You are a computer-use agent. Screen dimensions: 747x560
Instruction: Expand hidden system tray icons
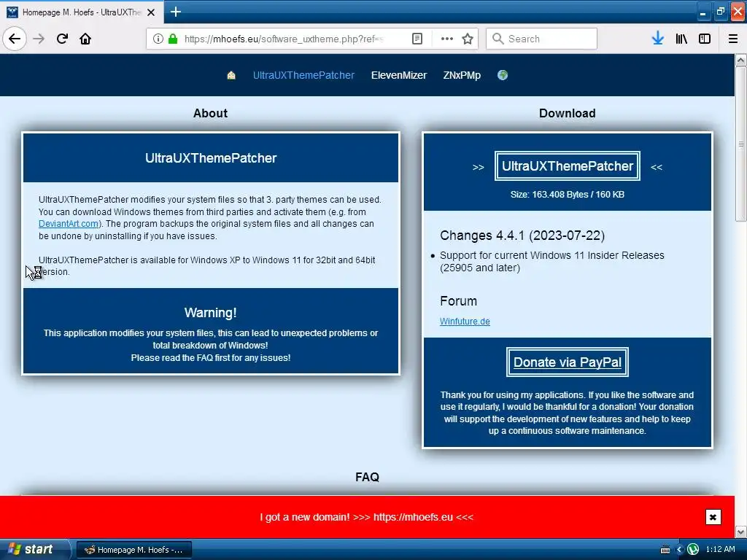680,550
